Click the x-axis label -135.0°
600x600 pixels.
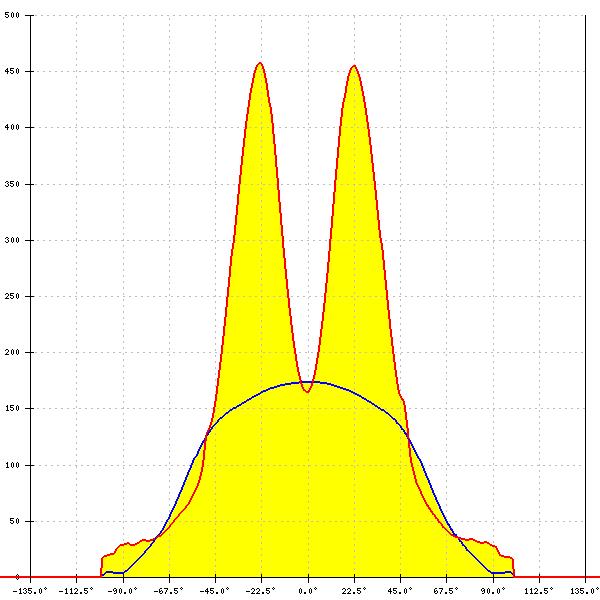point(30,591)
